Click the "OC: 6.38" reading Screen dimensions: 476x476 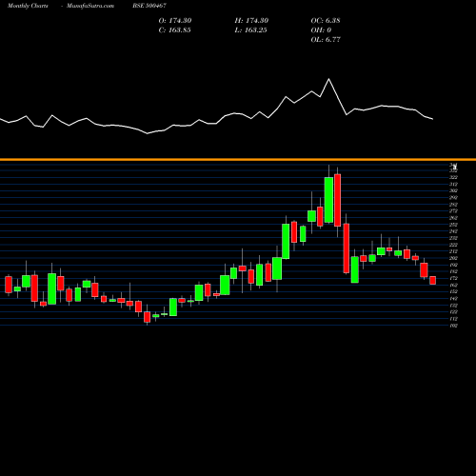click(x=326, y=21)
